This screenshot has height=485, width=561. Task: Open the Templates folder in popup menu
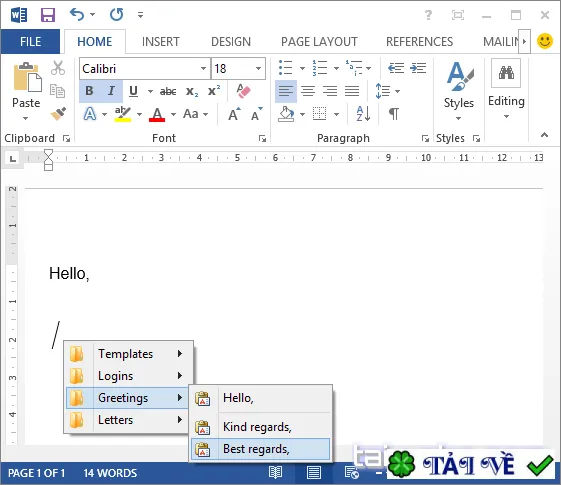pyautogui.click(x=129, y=354)
